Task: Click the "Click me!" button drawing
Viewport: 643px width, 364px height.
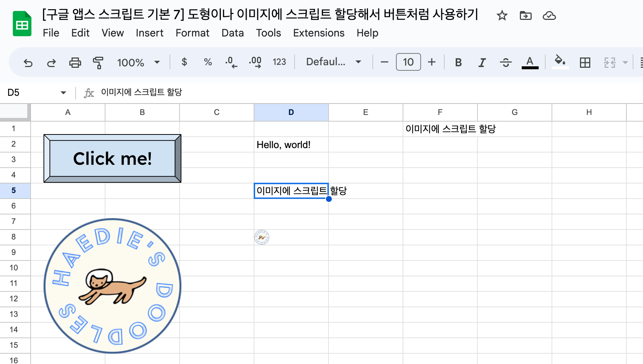Action: (112, 158)
